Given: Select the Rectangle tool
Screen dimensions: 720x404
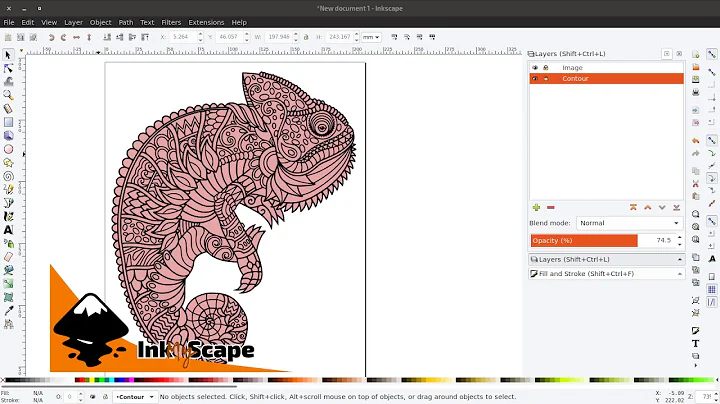Looking at the screenshot, I should 8,122.
